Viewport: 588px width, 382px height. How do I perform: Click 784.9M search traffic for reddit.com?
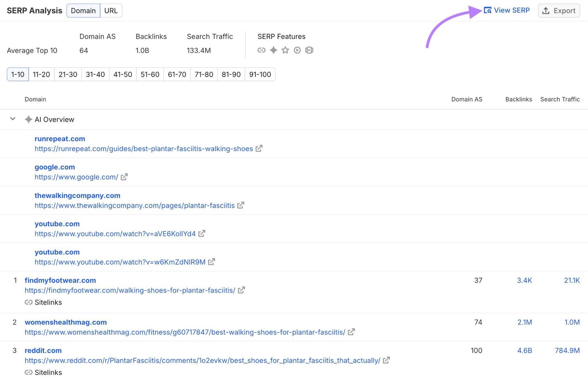(567, 350)
